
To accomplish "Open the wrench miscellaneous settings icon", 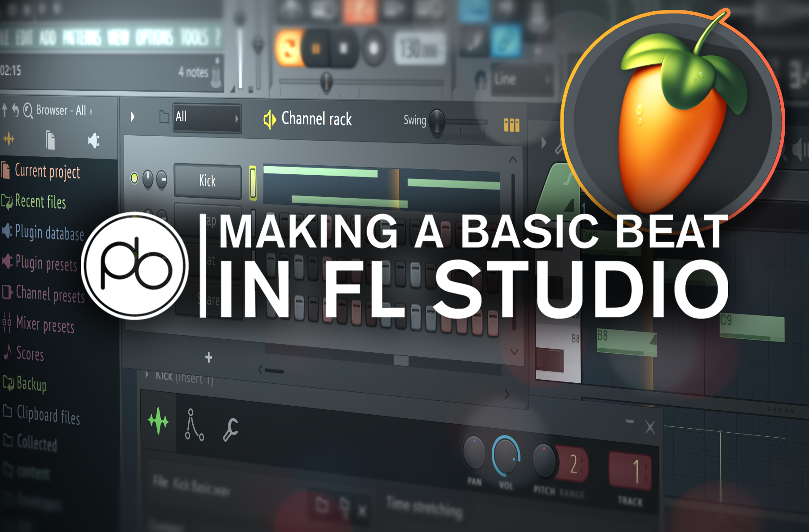I will (x=231, y=429).
